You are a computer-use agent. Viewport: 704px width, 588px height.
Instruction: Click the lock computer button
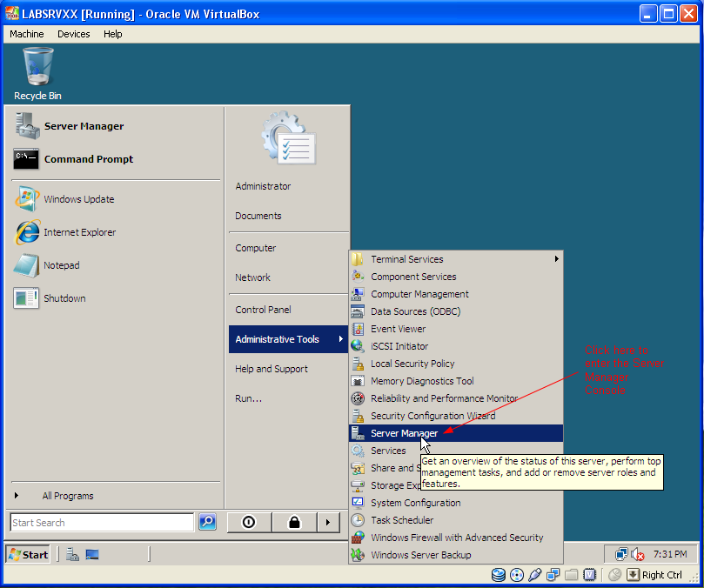coord(294,523)
